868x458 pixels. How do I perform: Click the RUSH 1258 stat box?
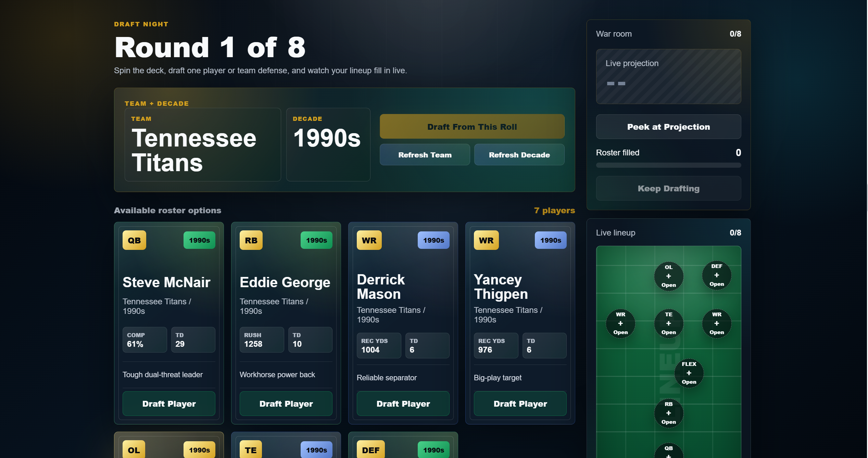click(262, 340)
